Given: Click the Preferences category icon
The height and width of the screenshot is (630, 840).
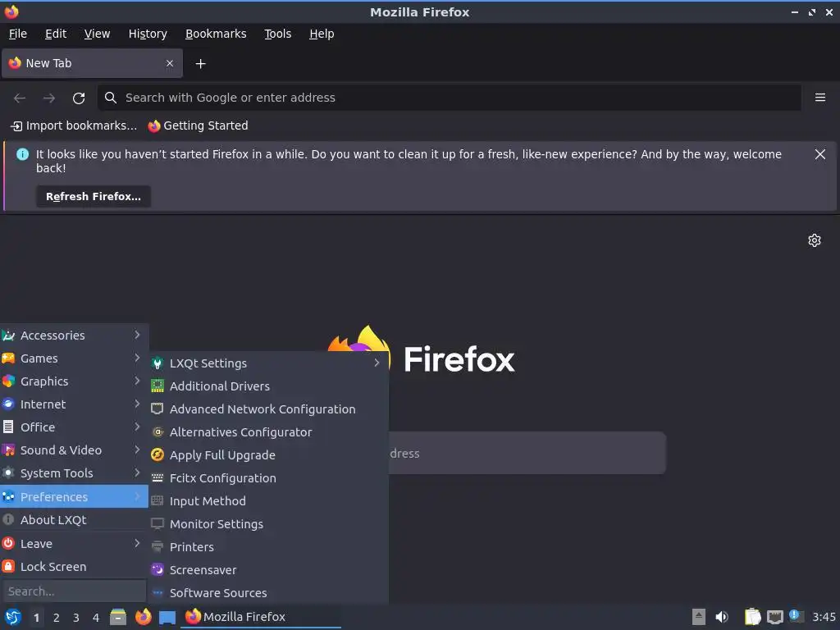Looking at the screenshot, I should 8,497.
